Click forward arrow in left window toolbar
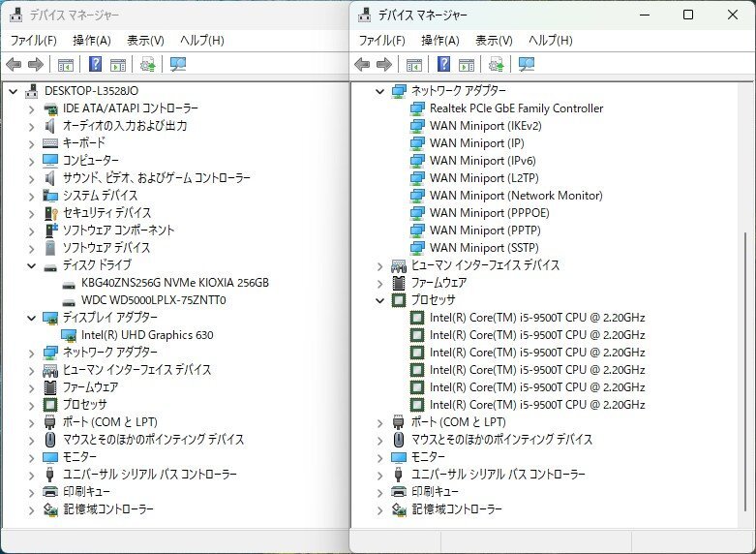 coord(36,64)
